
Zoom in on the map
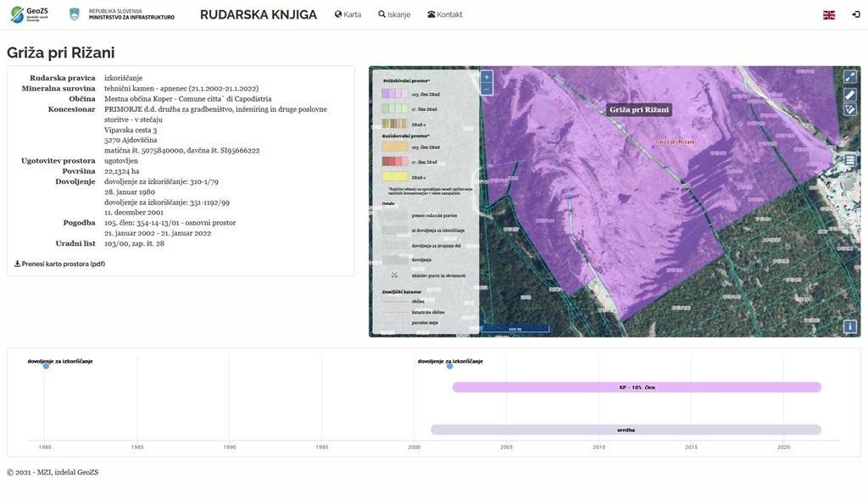(487, 76)
